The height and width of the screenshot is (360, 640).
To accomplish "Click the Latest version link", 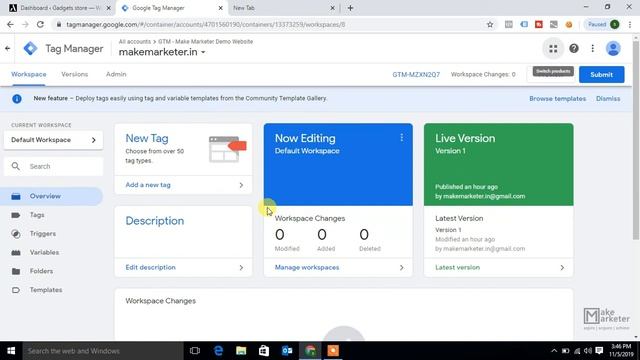I will (457, 267).
